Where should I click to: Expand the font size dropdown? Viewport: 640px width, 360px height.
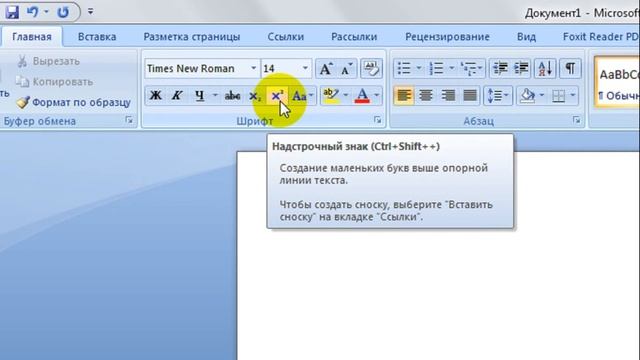[x=305, y=69]
